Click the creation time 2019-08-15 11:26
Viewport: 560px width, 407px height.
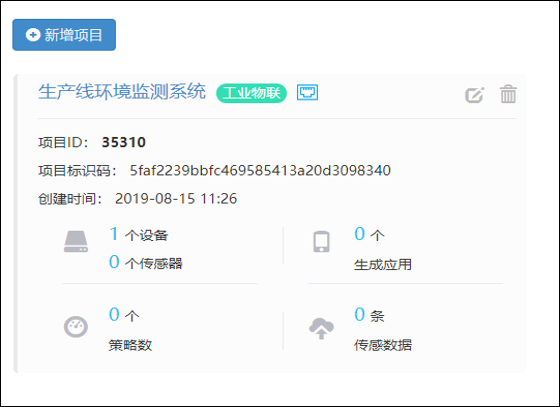tap(176, 199)
